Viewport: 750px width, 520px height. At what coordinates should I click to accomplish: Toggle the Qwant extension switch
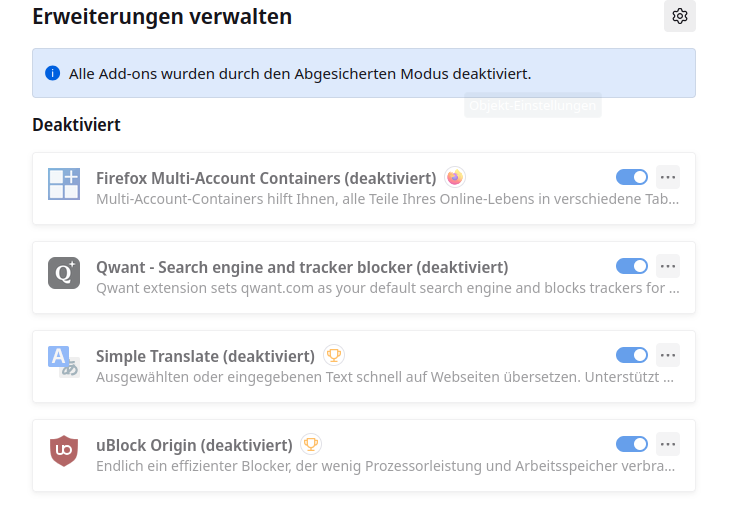pyautogui.click(x=632, y=266)
